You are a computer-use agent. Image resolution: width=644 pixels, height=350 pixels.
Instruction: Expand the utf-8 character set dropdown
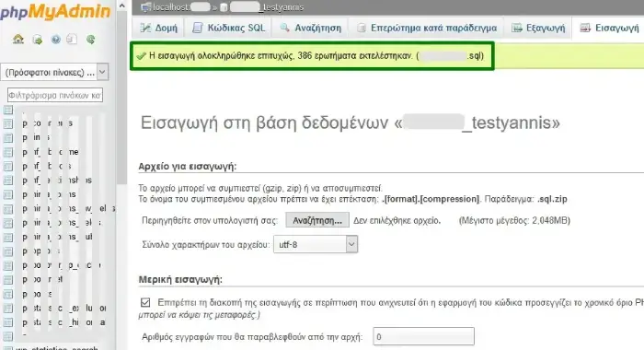click(316, 244)
